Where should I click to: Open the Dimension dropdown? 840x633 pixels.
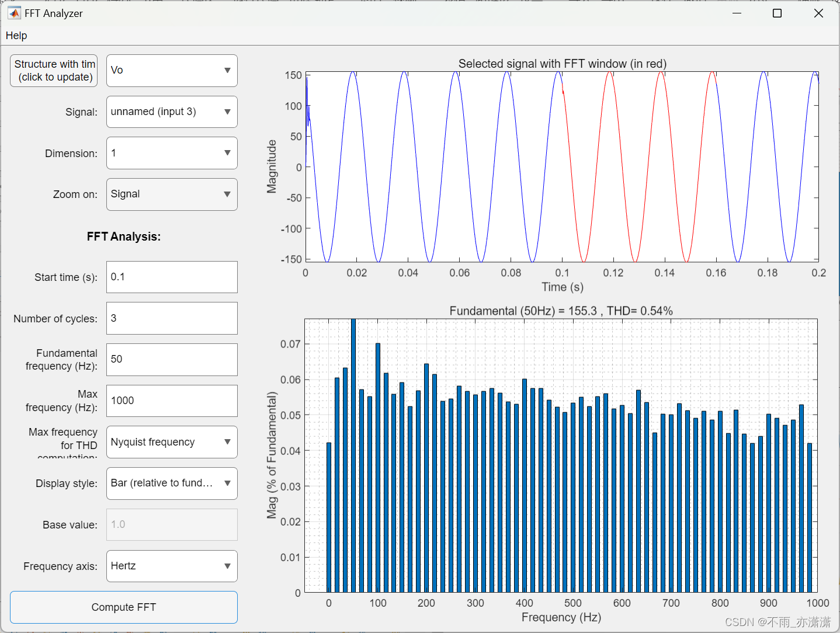click(172, 153)
